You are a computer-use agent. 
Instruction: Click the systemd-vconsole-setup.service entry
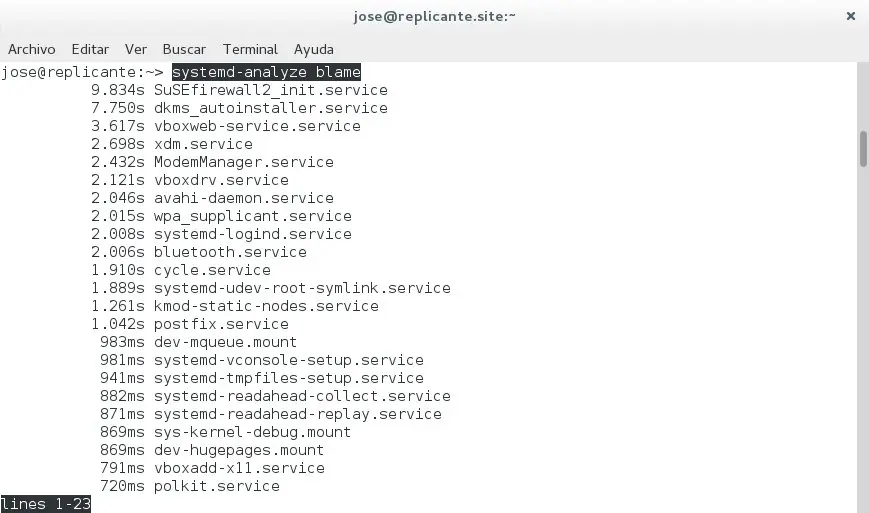pyautogui.click(x=289, y=360)
